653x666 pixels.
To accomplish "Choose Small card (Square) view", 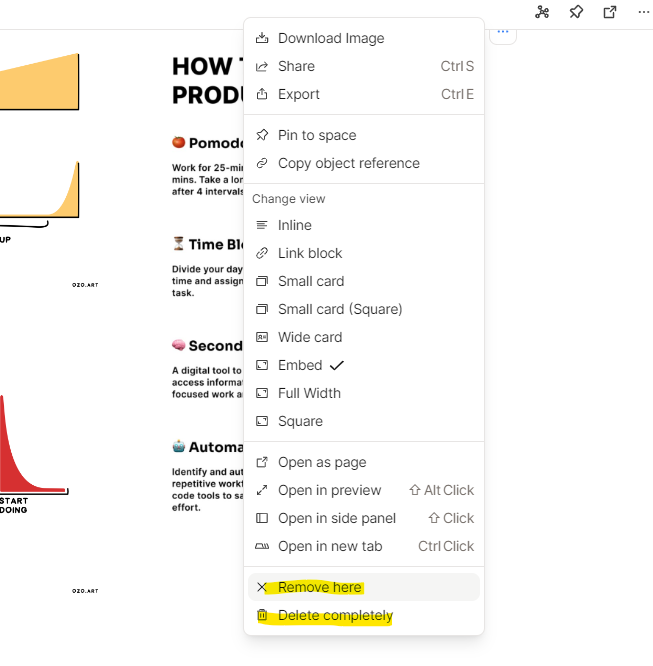I will (x=340, y=309).
